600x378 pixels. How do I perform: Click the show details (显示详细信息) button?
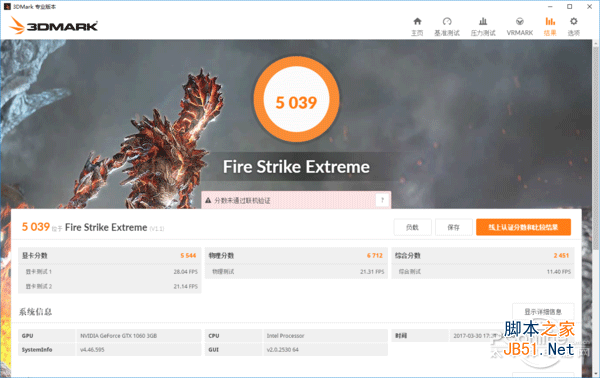coord(543,312)
